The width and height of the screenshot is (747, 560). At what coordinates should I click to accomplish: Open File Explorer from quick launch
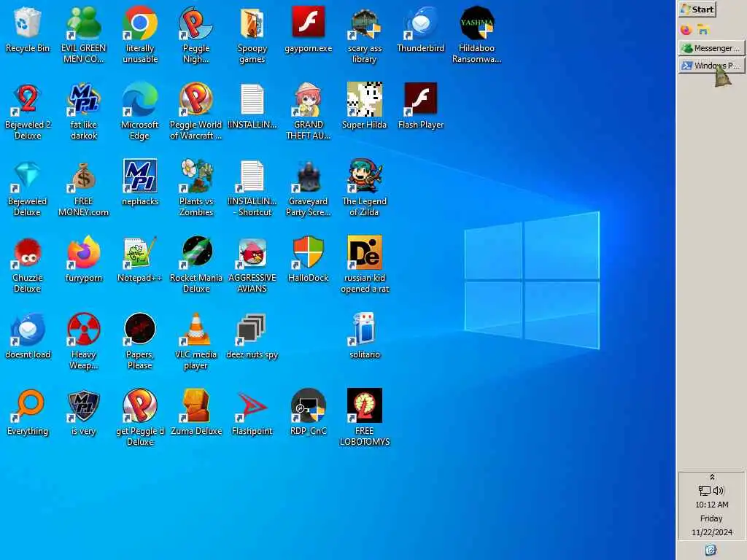tap(703, 29)
